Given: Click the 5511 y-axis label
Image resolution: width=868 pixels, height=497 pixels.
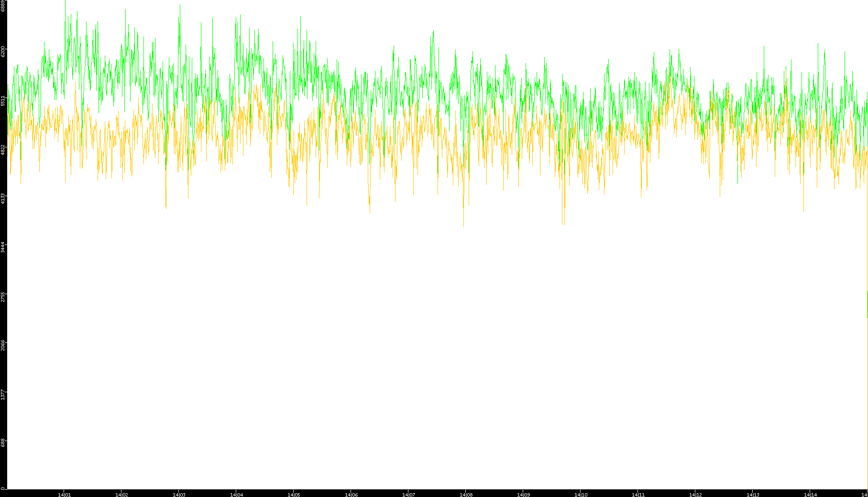Looking at the screenshot, I should (3, 100).
